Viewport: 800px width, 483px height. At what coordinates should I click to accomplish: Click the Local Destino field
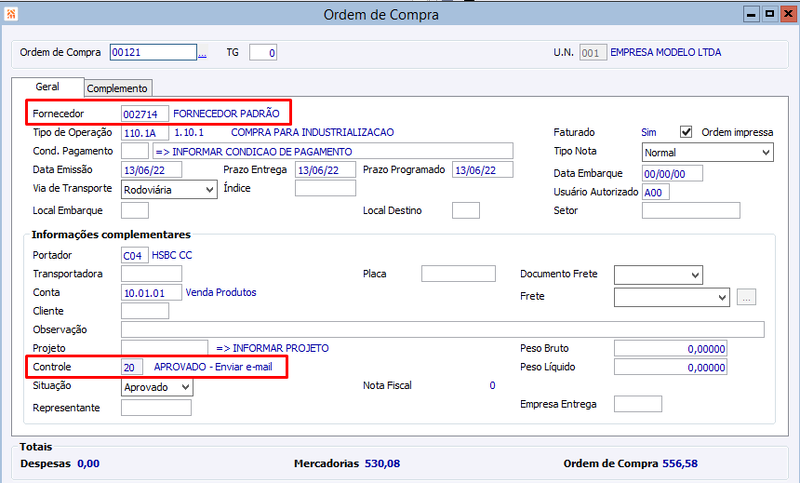[466, 210]
